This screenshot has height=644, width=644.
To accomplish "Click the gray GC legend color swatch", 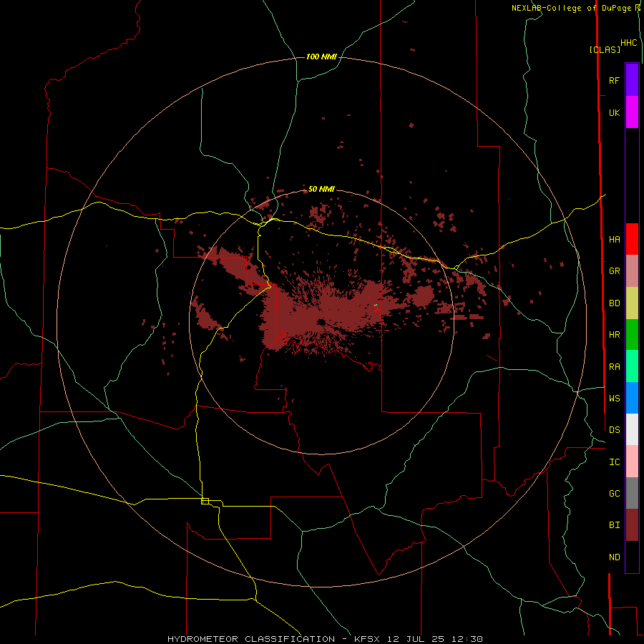I will point(632,493).
